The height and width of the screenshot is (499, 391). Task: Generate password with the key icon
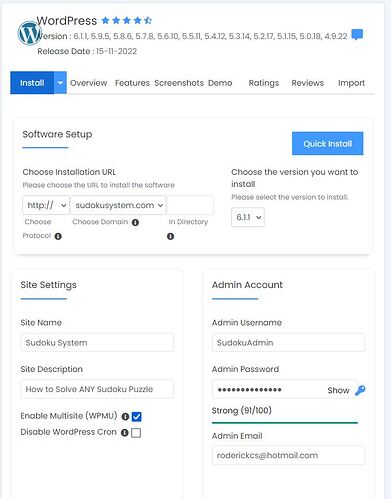pos(360,390)
